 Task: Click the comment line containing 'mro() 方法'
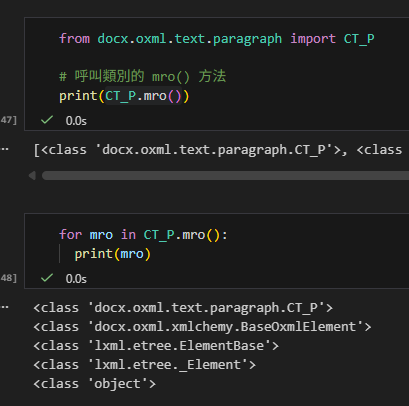pyautogui.click(x=143, y=76)
